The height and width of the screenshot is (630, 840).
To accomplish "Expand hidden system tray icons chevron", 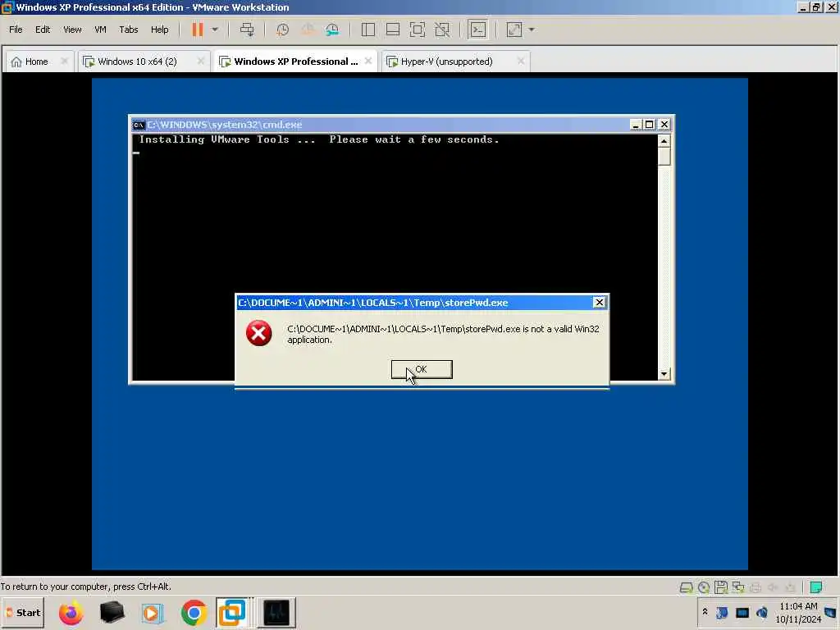I will click(x=705, y=612).
